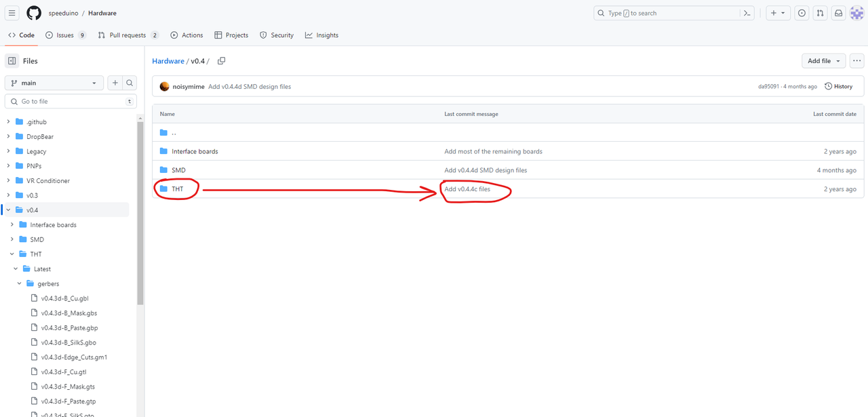Image resolution: width=868 pixels, height=417 pixels.
Task: Open v0.4.3d-F_Mask.gts file in tree
Action: tap(68, 386)
